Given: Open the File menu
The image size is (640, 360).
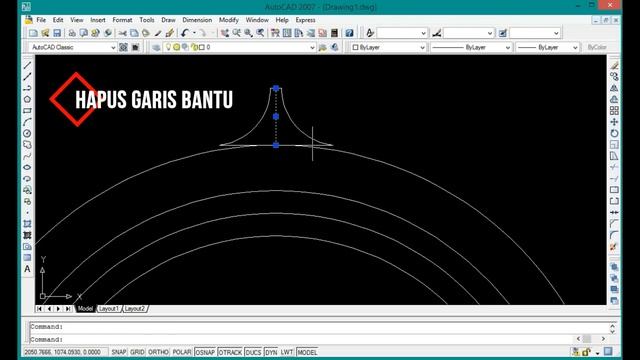Looking at the screenshot, I should pos(41,20).
